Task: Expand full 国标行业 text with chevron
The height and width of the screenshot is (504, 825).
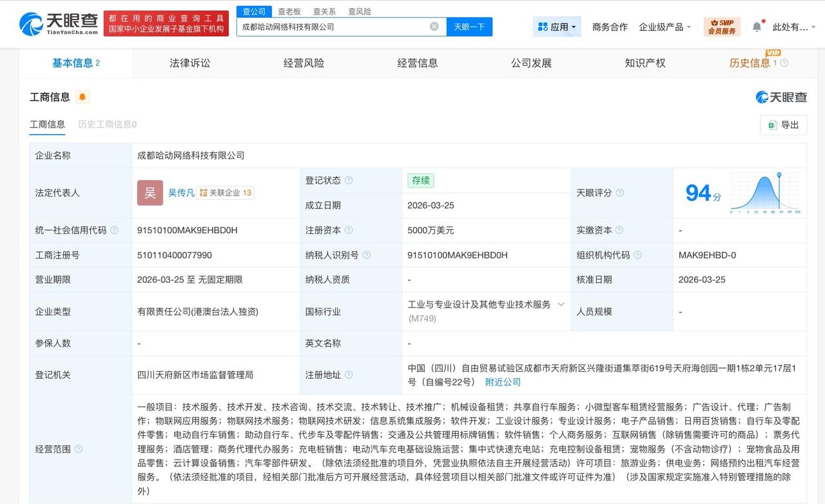Action: click(x=560, y=304)
